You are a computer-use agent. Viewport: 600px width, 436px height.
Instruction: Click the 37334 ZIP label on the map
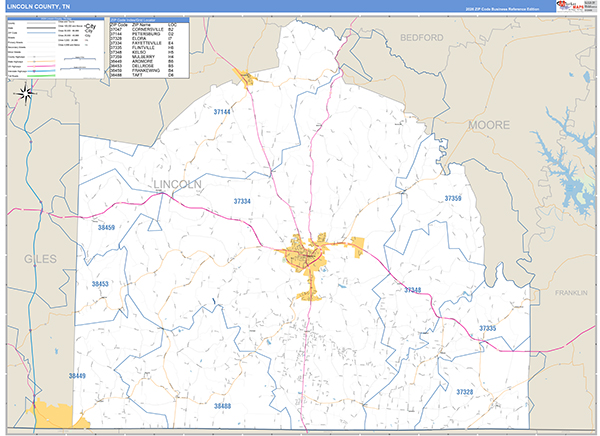243,201
